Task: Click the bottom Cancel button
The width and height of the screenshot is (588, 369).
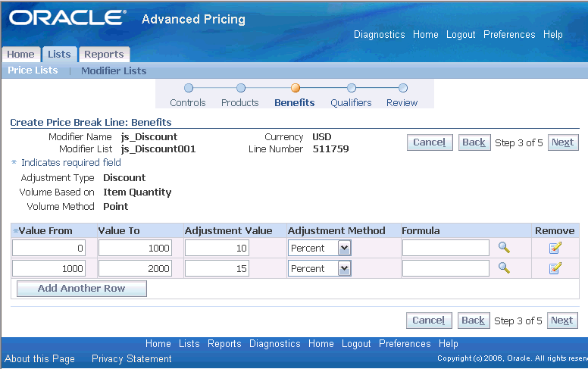Action: click(429, 321)
